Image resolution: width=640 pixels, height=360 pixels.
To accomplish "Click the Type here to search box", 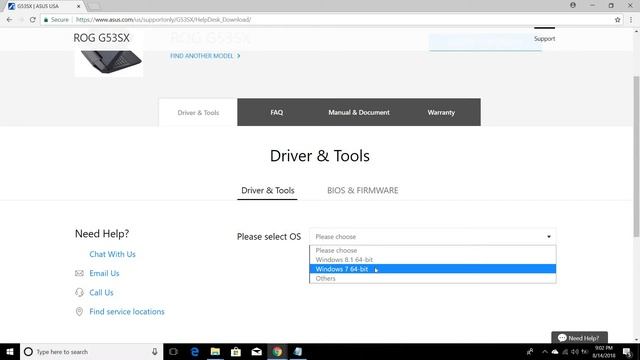I will pos(91,352).
